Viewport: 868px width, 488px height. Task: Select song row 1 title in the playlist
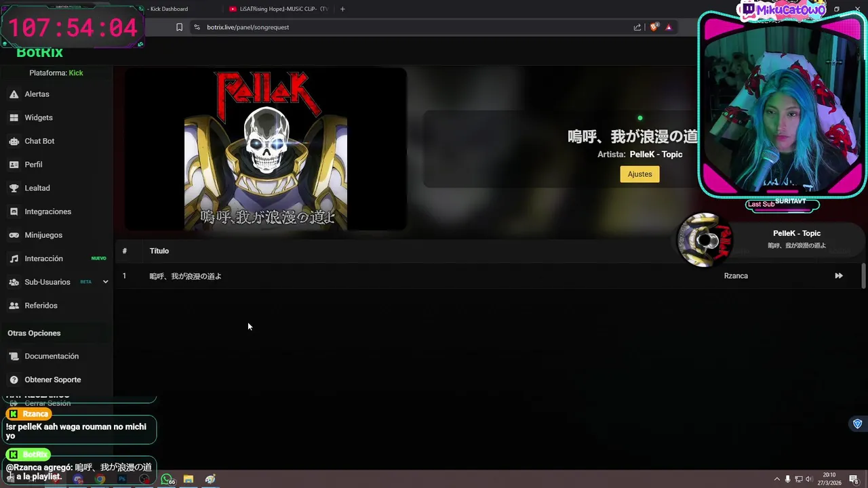(x=186, y=276)
